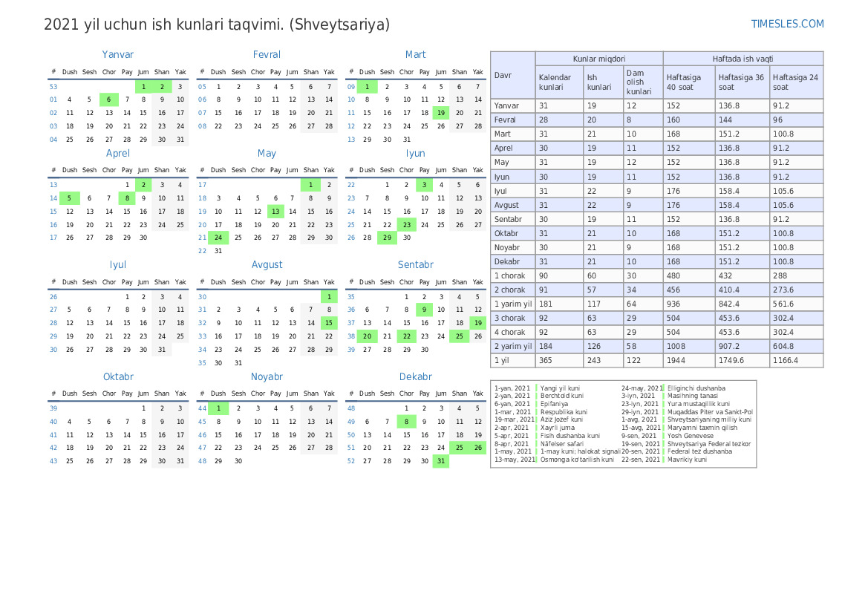Select the 'Haftada ish vaqti' table header

[743, 59]
